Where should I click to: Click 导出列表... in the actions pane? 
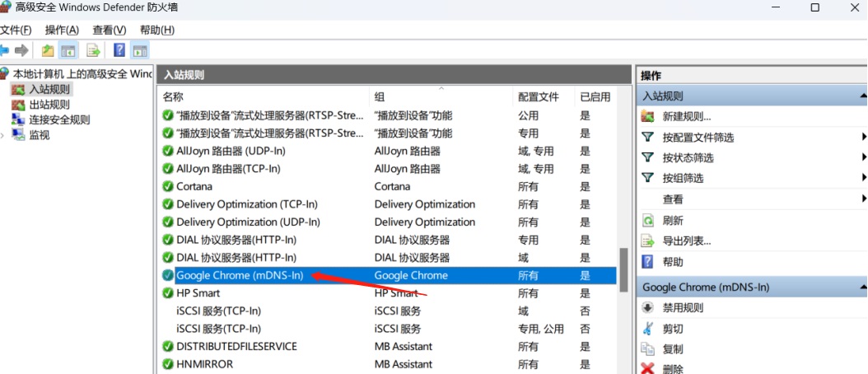point(687,241)
